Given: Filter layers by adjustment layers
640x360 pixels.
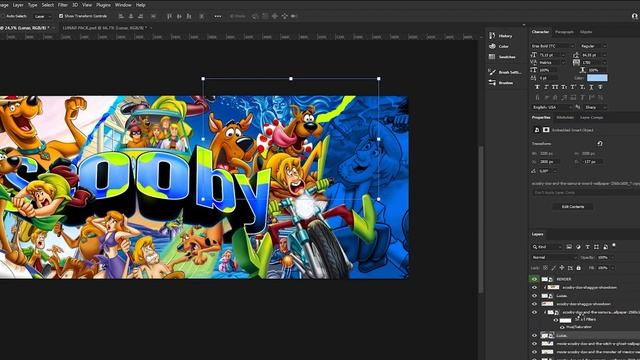Looking at the screenshot, I should [578, 247].
